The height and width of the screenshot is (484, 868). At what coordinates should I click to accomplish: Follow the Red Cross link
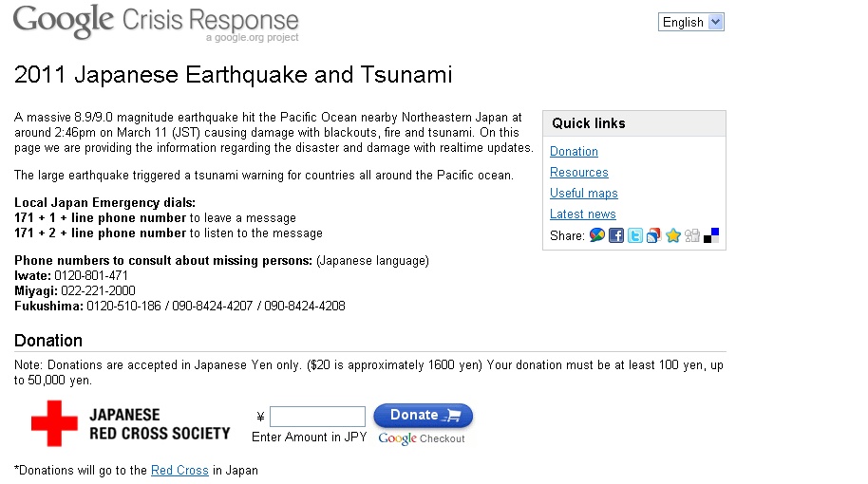coord(179,470)
